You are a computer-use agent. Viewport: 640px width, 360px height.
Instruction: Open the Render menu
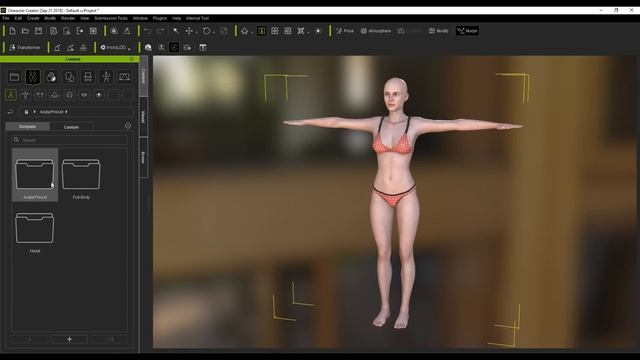click(x=68, y=18)
